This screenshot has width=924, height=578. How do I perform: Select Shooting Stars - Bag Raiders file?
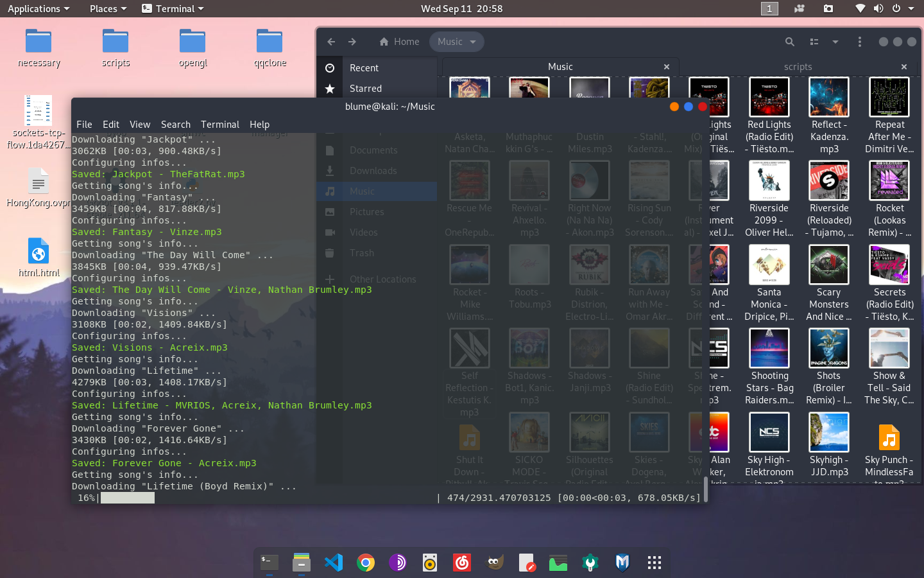tap(769, 367)
